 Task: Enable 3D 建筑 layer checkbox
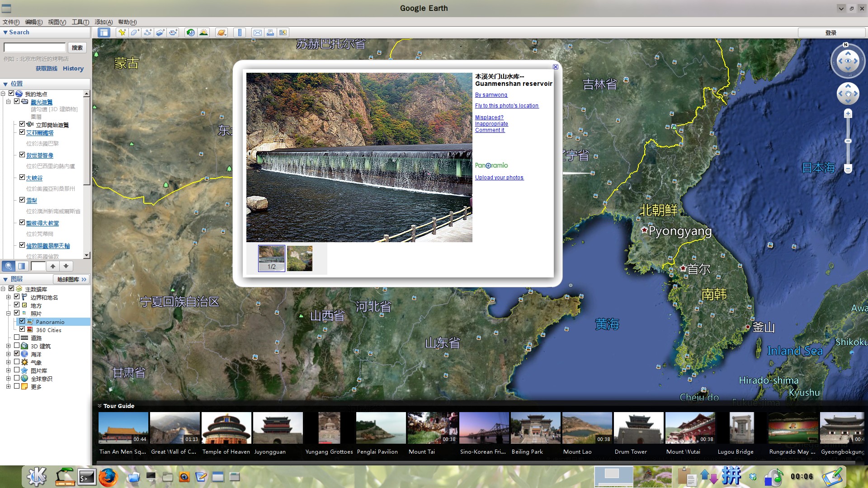[x=17, y=346]
